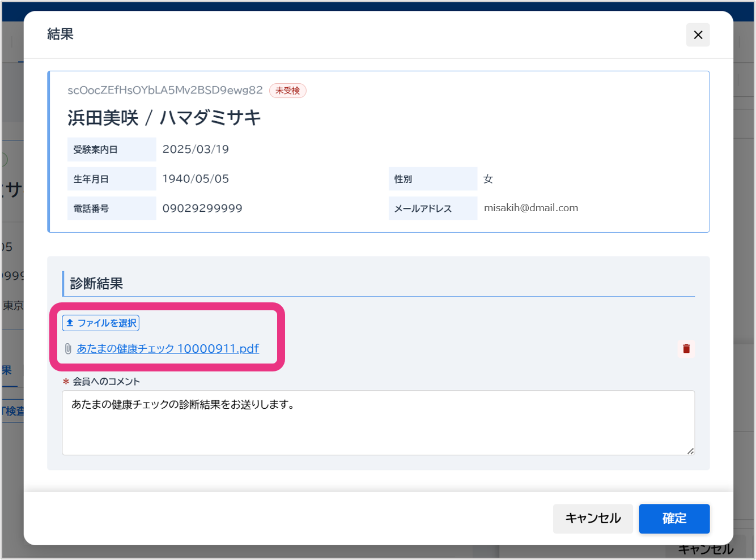Viewport: 756px width, 560px height.
Task: Click the 確定 button
Action: 674,518
